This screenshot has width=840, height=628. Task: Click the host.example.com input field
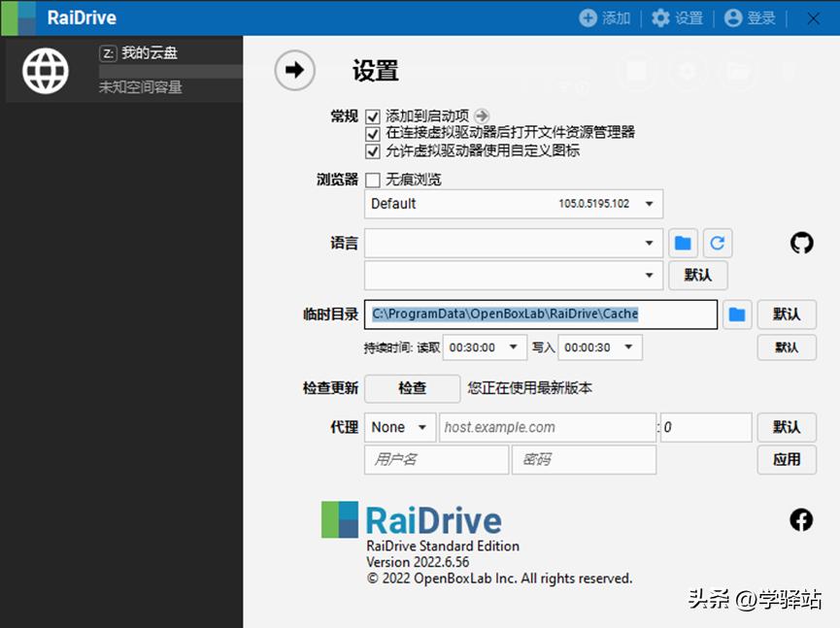pyautogui.click(x=547, y=427)
